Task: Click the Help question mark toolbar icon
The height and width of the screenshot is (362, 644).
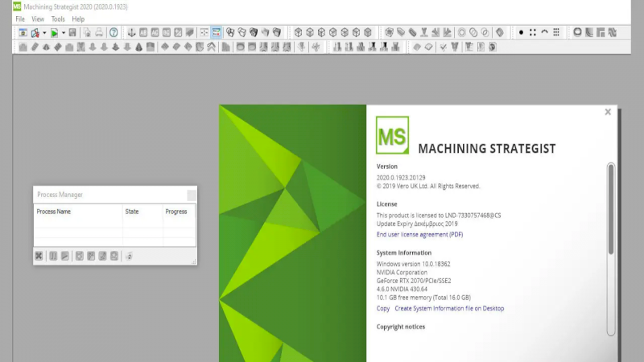Action: pyautogui.click(x=114, y=33)
